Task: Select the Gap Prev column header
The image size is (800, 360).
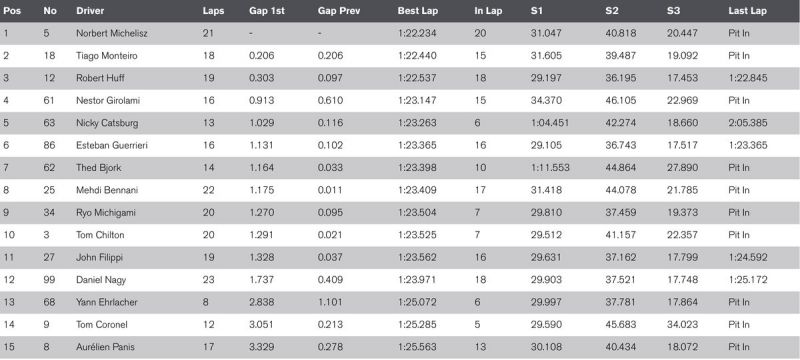Action: pos(339,11)
